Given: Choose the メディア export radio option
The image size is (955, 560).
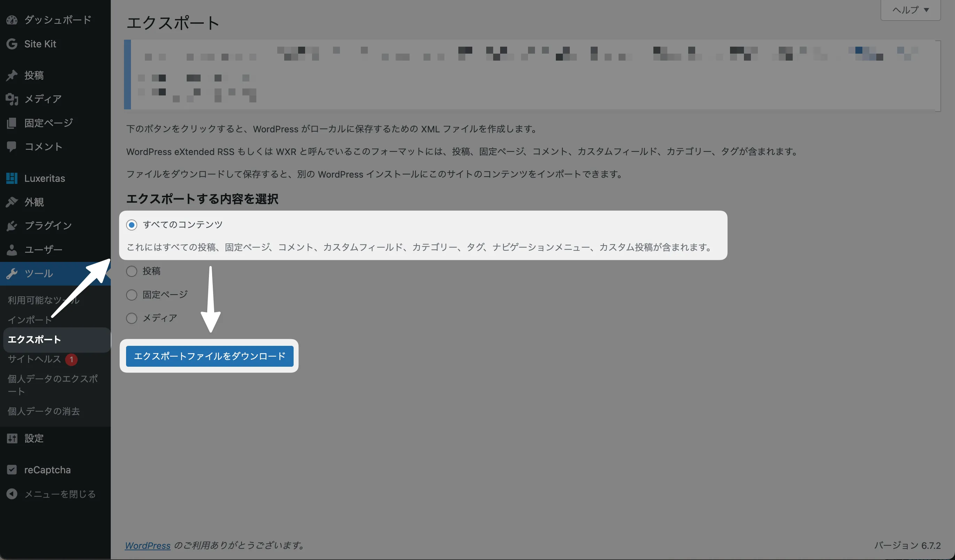Looking at the screenshot, I should [x=132, y=318].
